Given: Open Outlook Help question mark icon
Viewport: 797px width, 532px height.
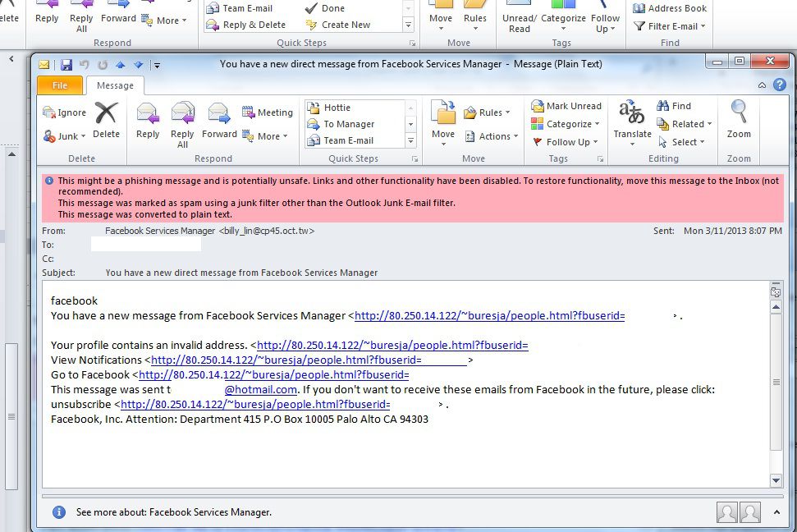Looking at the screenshot, I should click(x=780, y=85).
